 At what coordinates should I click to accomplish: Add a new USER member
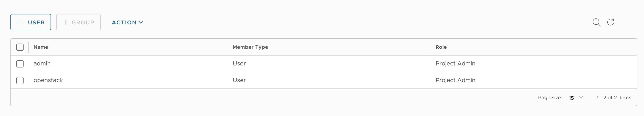pos(31,22)
